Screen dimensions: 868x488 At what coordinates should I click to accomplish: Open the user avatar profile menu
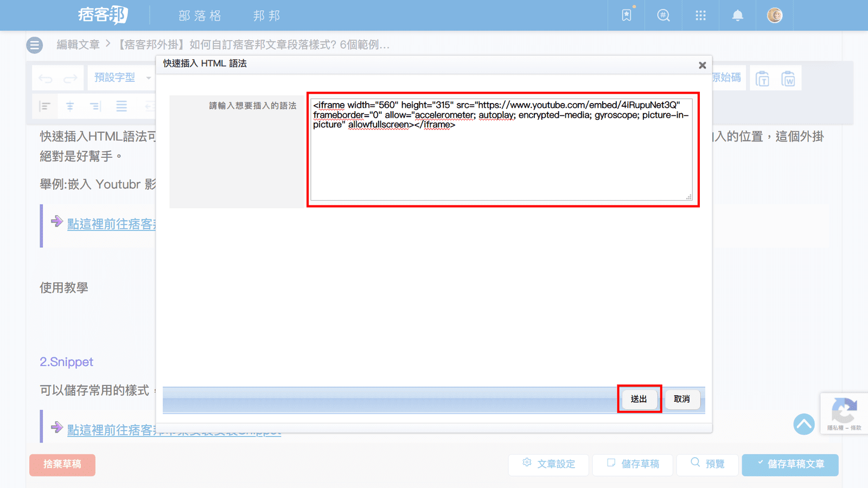coord(775,15)
